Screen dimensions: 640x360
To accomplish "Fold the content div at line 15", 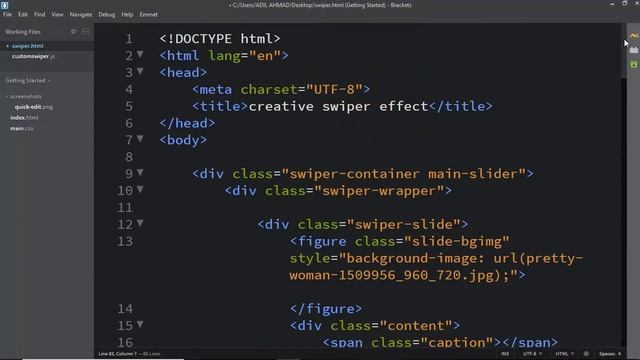I will [x=140, y=324].
